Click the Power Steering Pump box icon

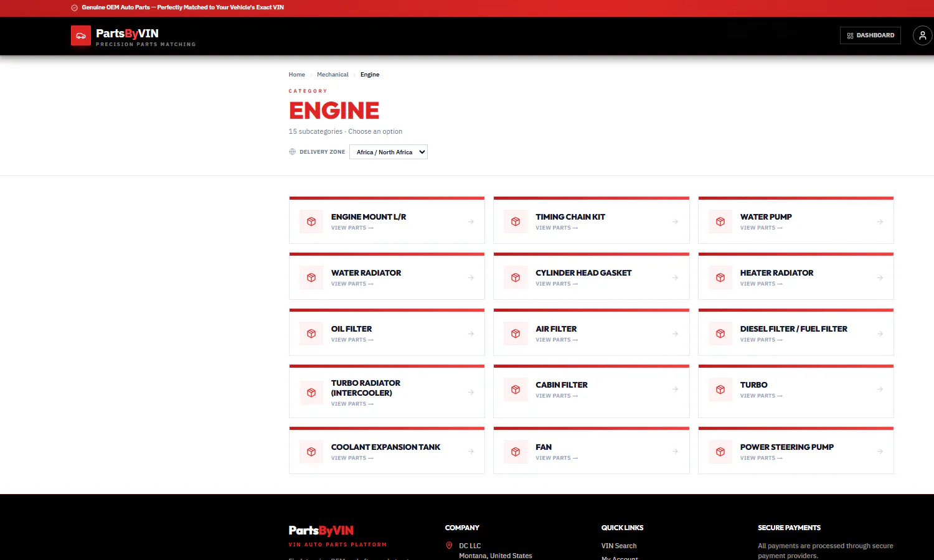click(x=720, y=452)
